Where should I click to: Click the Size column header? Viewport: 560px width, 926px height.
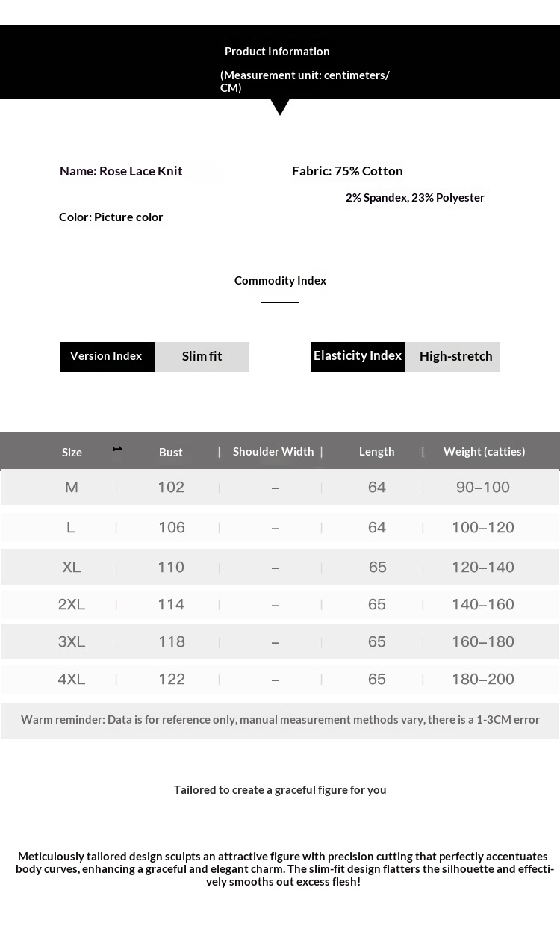coord(72,452)
